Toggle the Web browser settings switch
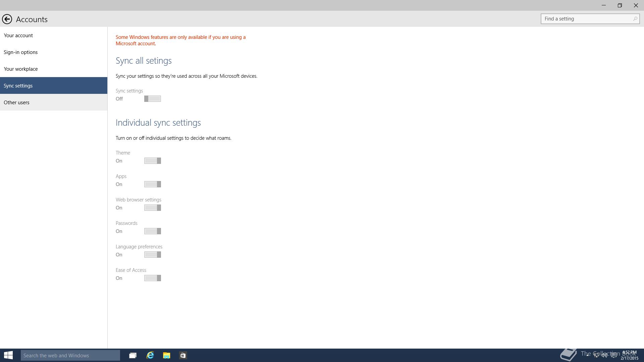This screenshot has width=644, height=362. [153, 208]
